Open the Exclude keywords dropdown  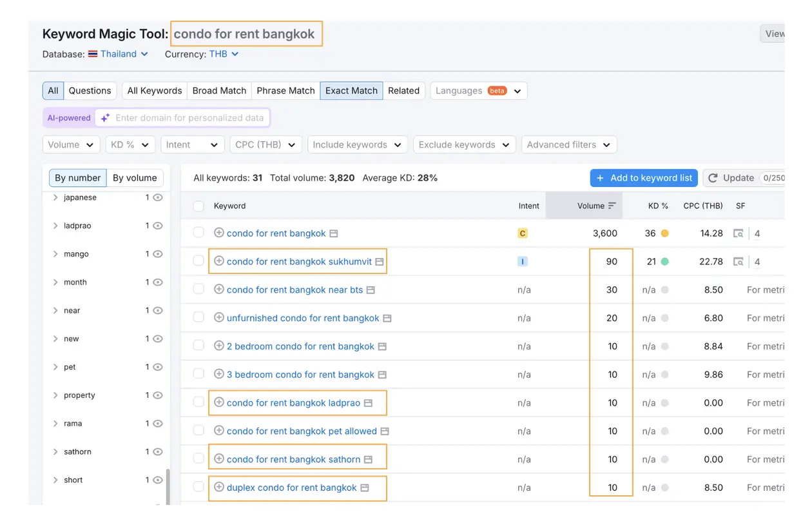(465, 144)
